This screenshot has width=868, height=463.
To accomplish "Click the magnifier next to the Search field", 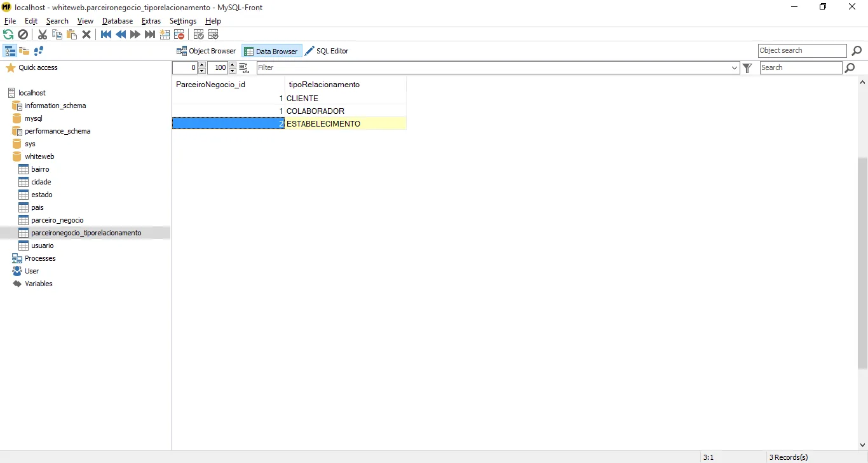I will 850,67.
